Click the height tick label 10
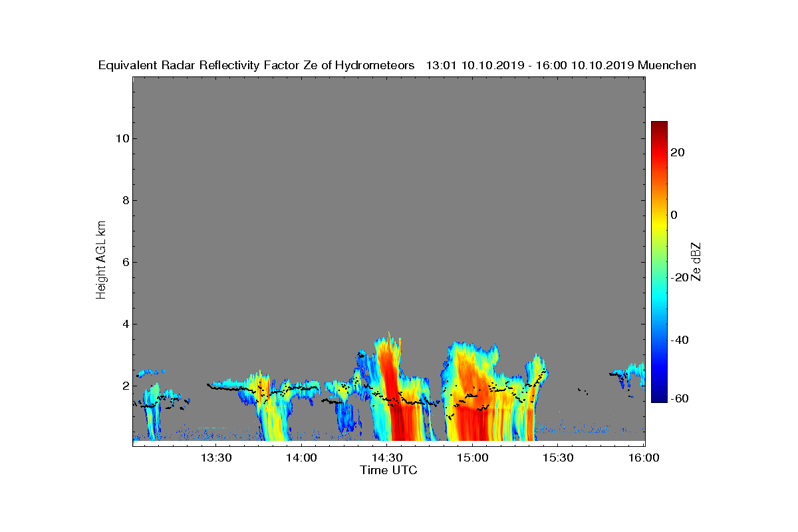This screenshot has width=798, height=532. 121,138
